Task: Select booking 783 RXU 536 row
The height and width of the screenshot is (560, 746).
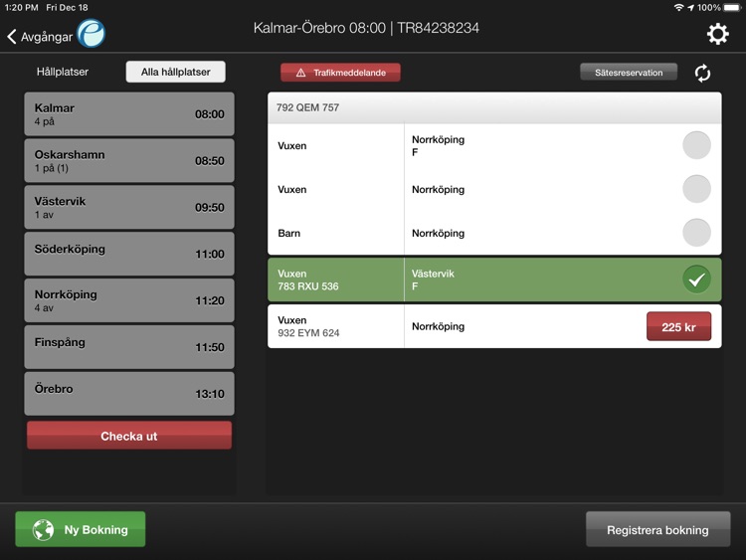Action: coord(494,280)
